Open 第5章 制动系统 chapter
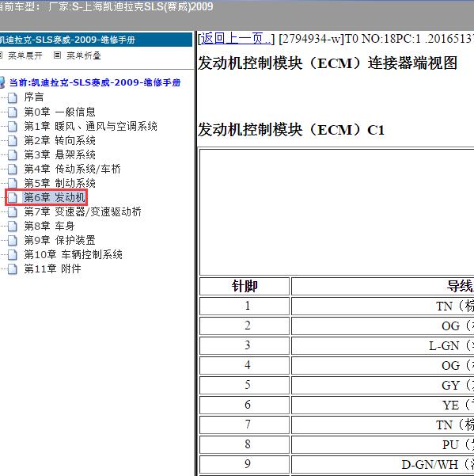The height and width of the screenshot is (476, 474). [x=59, y=183]
